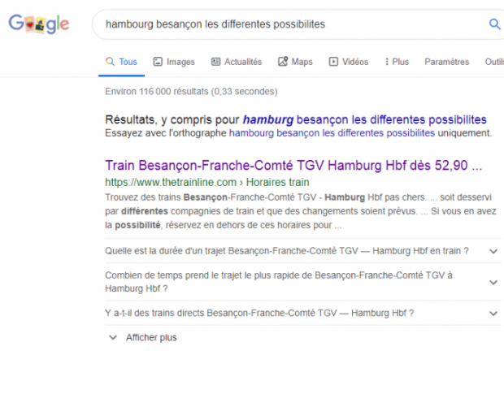Click the Afficher plus chevron icon
The width and height of the screenshot is (504, 420).
113,337
